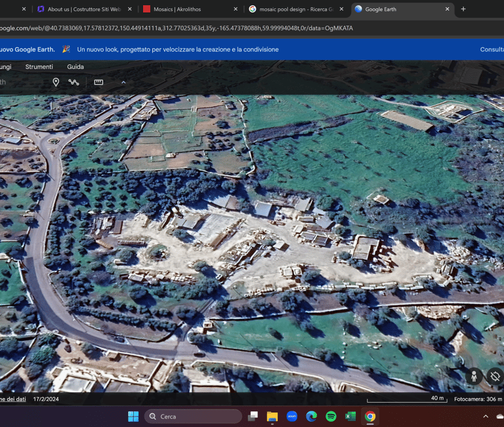The height and width of the screenshot is (427, 504).
Task: Show hidden system tray icons
Action: 486,417
